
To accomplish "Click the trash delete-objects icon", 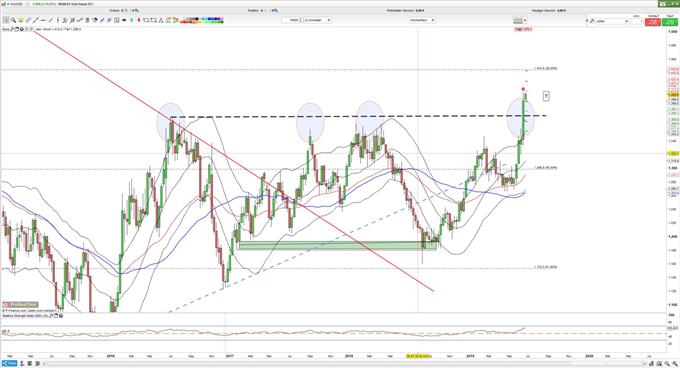I will point(87,20).
